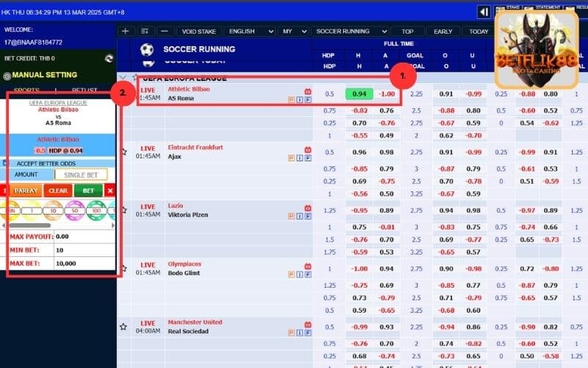Select the green 100 chip amount
The width and height of the screenshot is (588, 368).
[x=96, y=210]
